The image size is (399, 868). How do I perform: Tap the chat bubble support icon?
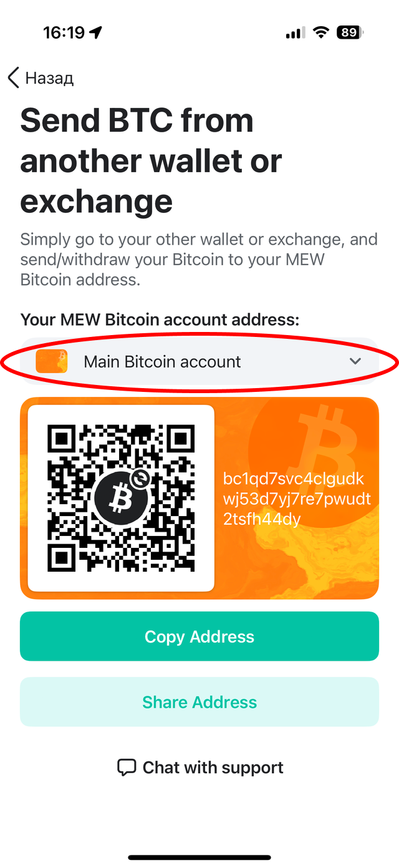coord(127,767)
